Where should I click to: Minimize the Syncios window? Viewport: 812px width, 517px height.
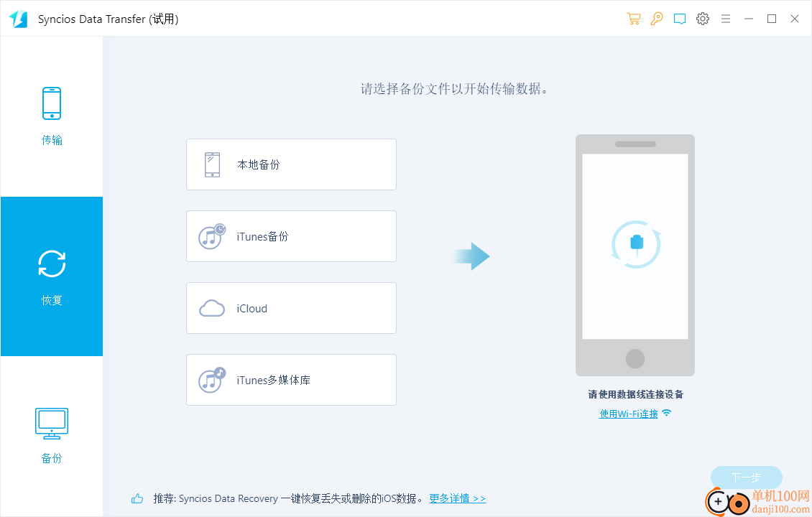[748, 19]
